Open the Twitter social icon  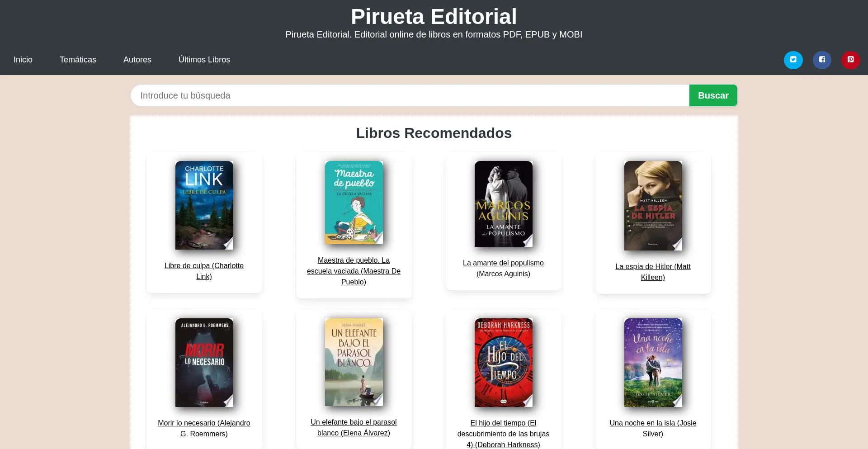[793, 60]
